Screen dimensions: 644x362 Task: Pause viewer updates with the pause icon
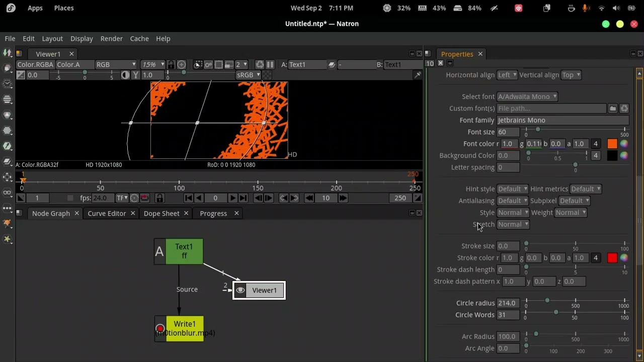270,64
